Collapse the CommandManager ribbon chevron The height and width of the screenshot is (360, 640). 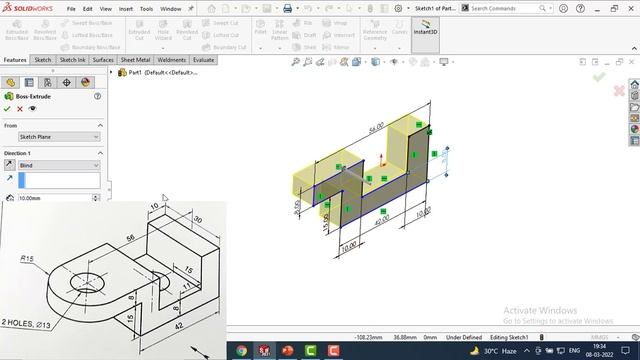click(634, 48)
